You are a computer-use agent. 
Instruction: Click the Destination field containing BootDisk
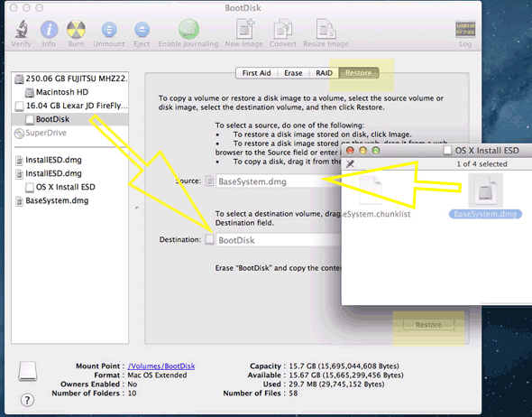click(279, 240)
